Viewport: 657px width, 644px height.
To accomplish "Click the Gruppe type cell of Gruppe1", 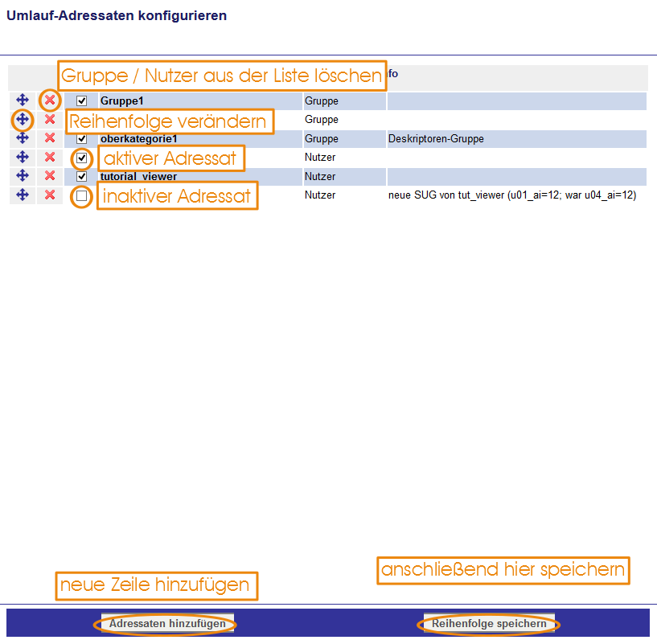I will 344,101.
